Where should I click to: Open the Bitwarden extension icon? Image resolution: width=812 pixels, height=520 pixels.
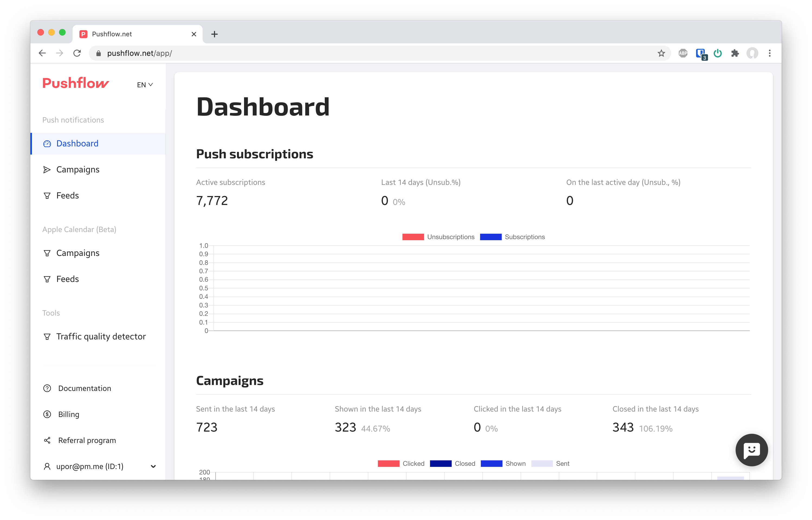(x=700, y=53)
